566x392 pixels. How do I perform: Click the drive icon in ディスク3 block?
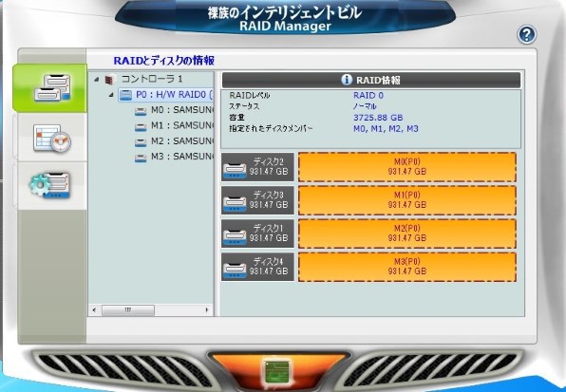(x=235, y=203)
